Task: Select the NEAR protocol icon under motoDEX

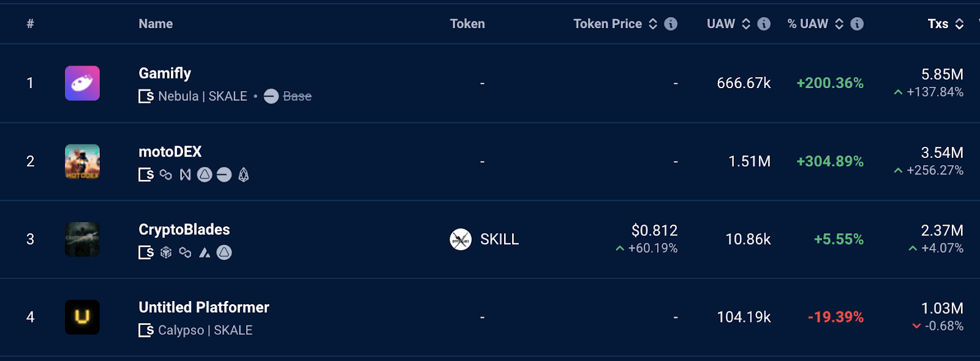Action: pyautogui.click(x=186, y=175)
